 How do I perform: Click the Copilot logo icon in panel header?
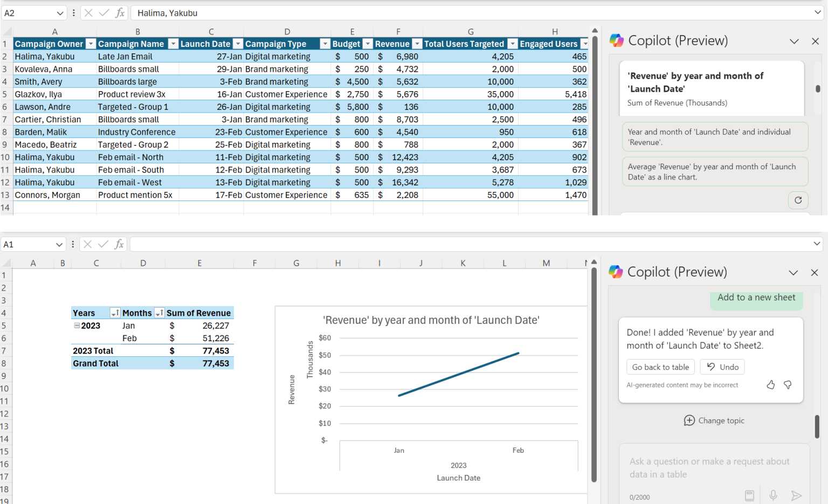click(x=615, y=40)
